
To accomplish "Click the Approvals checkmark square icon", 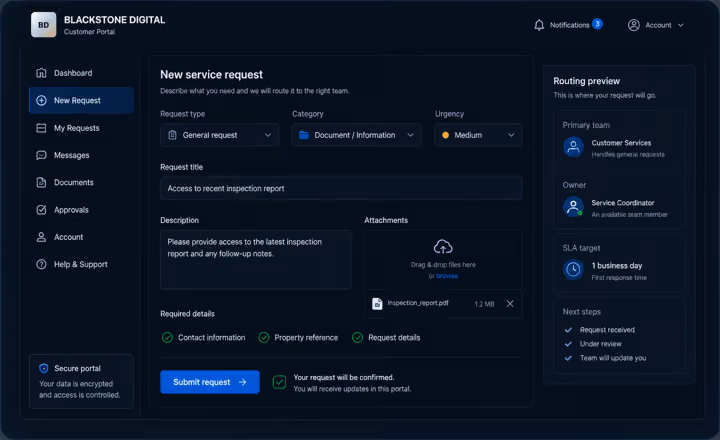I will pos(41,210).
